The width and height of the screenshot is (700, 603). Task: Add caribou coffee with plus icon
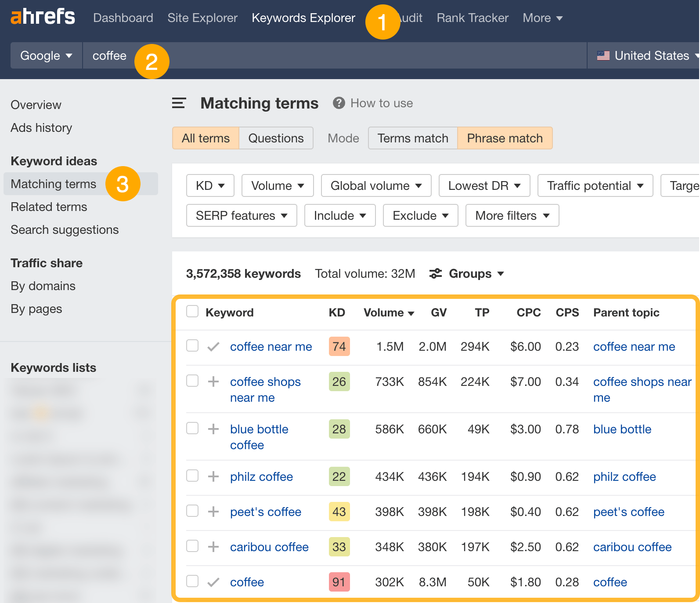(x=213, y=547)
